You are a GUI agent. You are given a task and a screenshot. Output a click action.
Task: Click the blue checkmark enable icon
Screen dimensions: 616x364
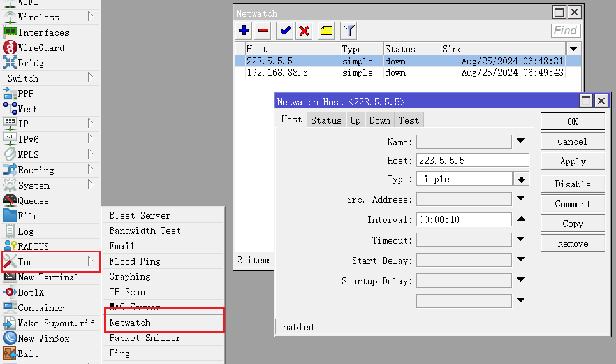click(285, 31)
